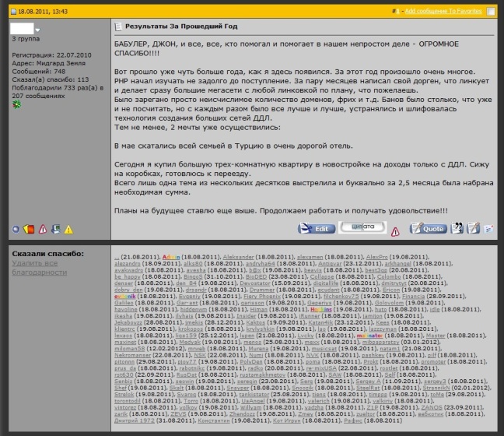
Task: Click Удалить все благодарности link
Action: pos(40,268)
